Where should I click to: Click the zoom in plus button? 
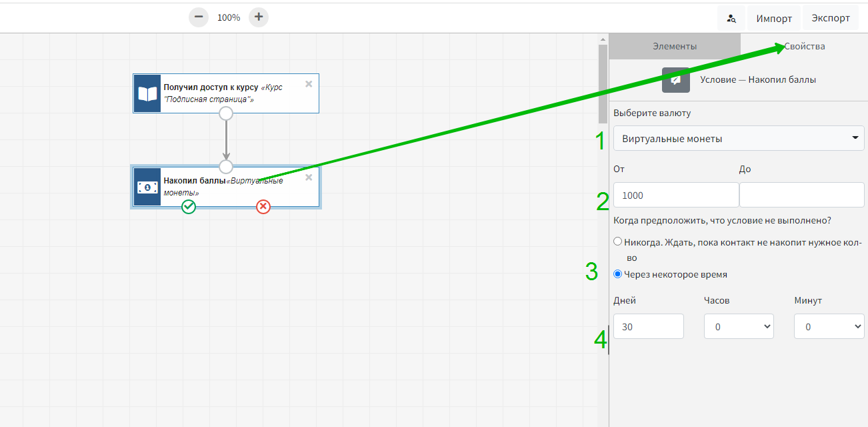pyautogui.click(x=259, y=17)
